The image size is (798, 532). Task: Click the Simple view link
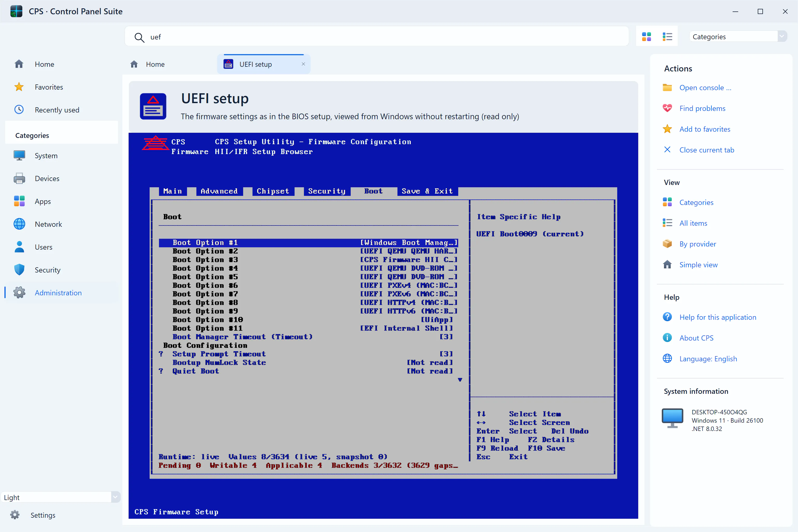coord(698,265)
